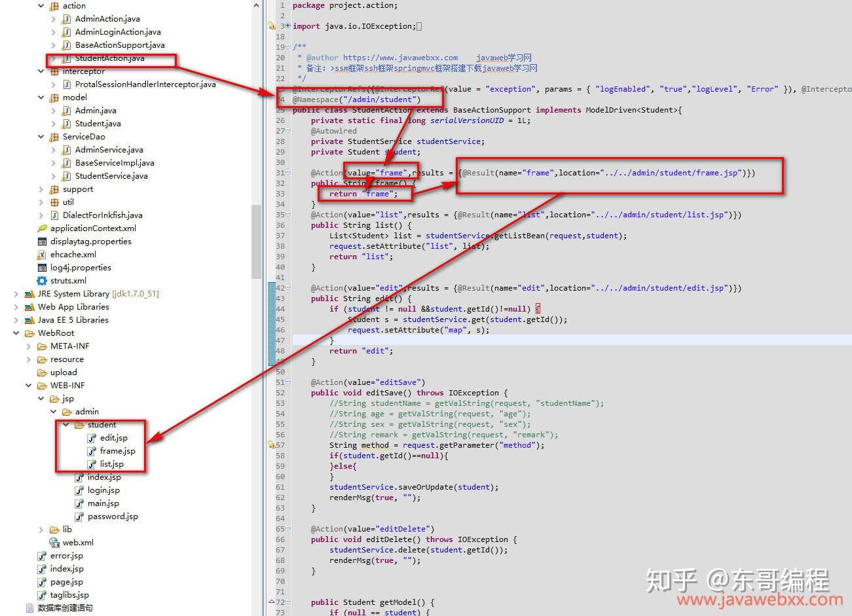Select password.jsp in the tree
The image size is (852, 616).
(x=113, y=516)
